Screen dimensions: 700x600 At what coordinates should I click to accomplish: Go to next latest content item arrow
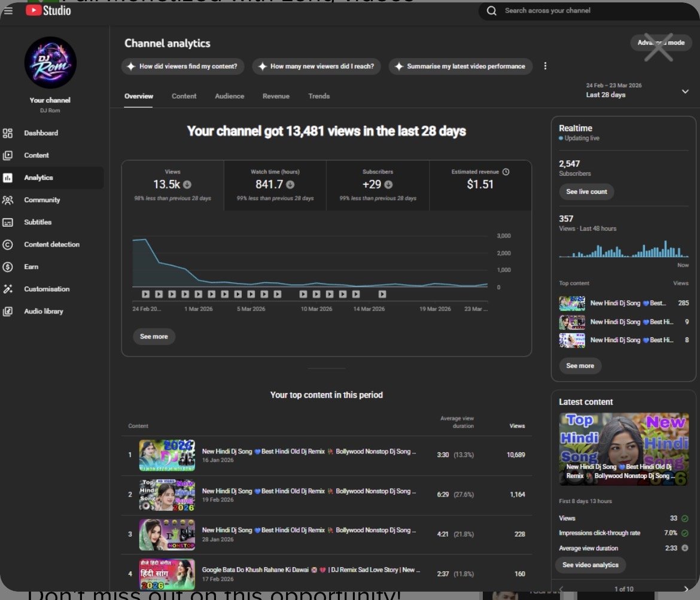click(686, 589)
